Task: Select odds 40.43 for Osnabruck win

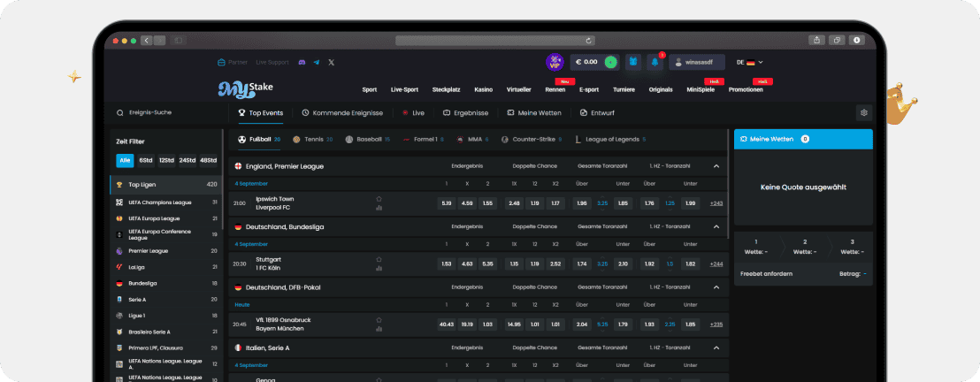Action: point(447,325)
